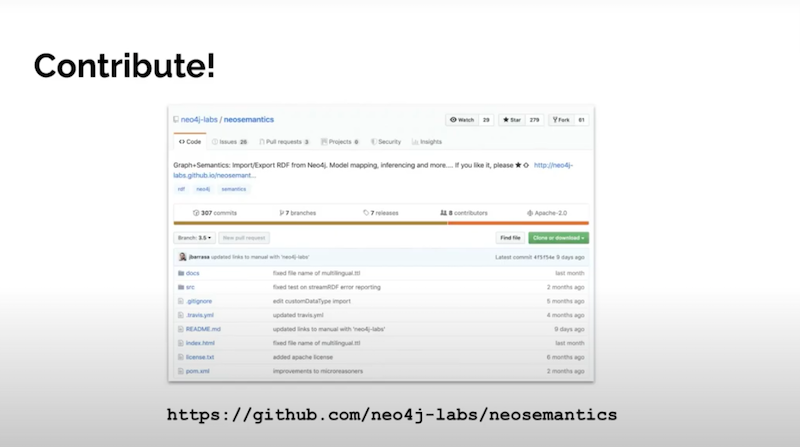Click the license.txt file icon
The height and width of the screenshot is (447, 800).
tap(181, 357)
